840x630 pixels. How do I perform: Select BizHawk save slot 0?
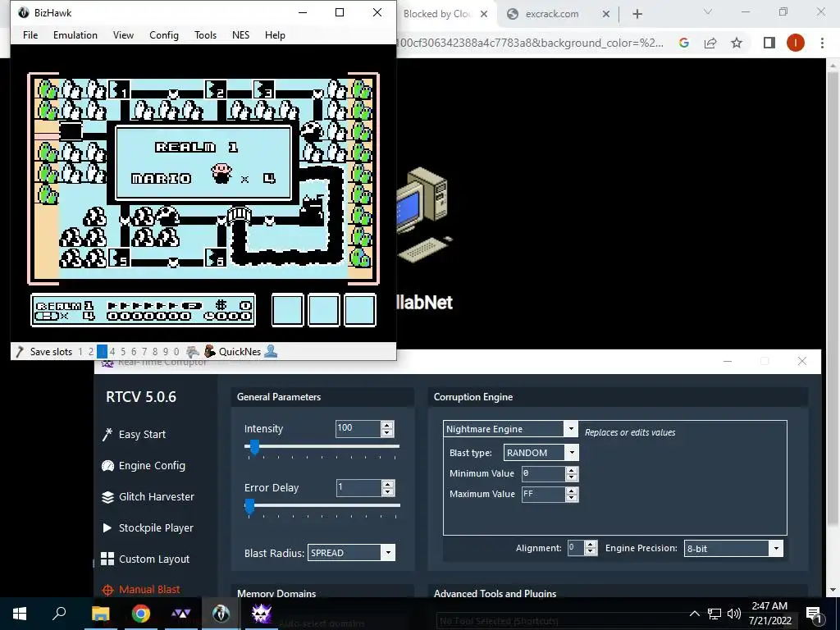[176, 352]
